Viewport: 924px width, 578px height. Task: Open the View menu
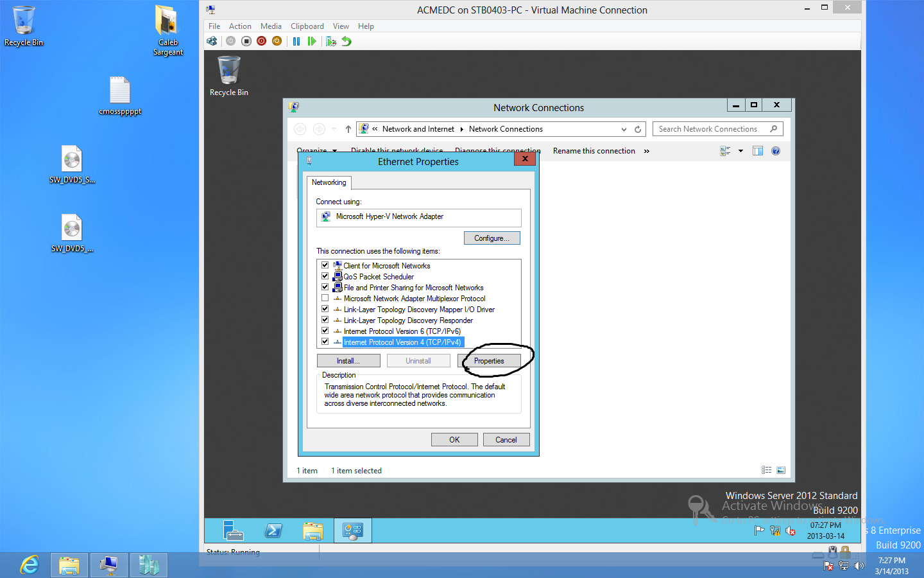(341, 26)
